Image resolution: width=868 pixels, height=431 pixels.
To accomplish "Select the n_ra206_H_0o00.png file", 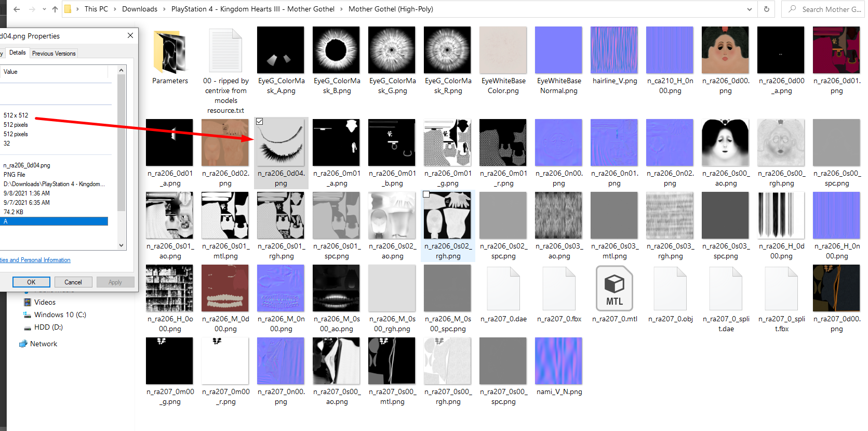I will (170, 299).
